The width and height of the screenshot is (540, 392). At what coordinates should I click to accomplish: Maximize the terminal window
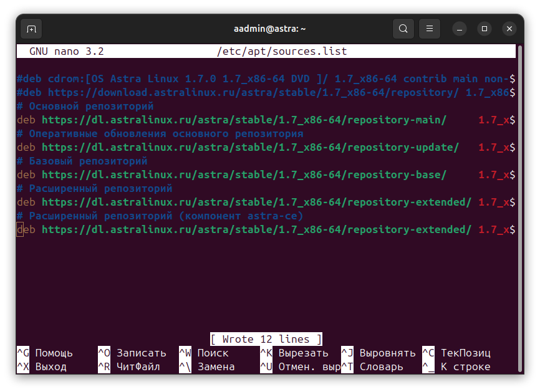485,29
